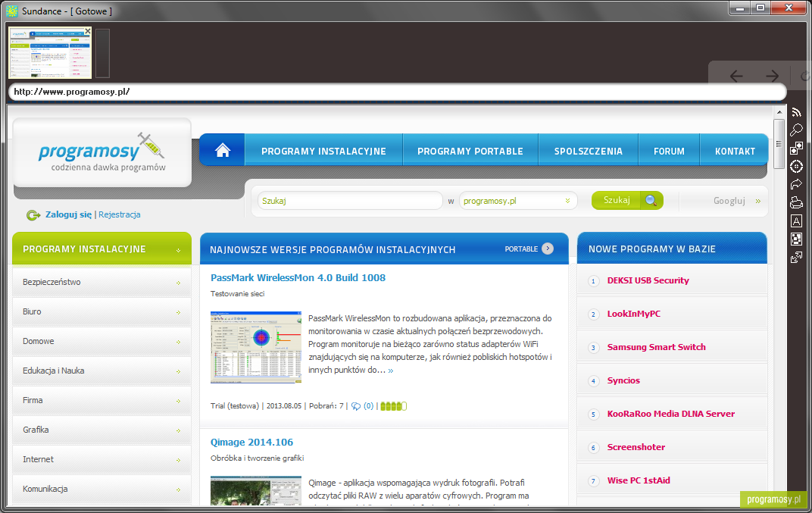Click the letter A text icon
Screen dimensions: 812x513
[x=796, y=221]
